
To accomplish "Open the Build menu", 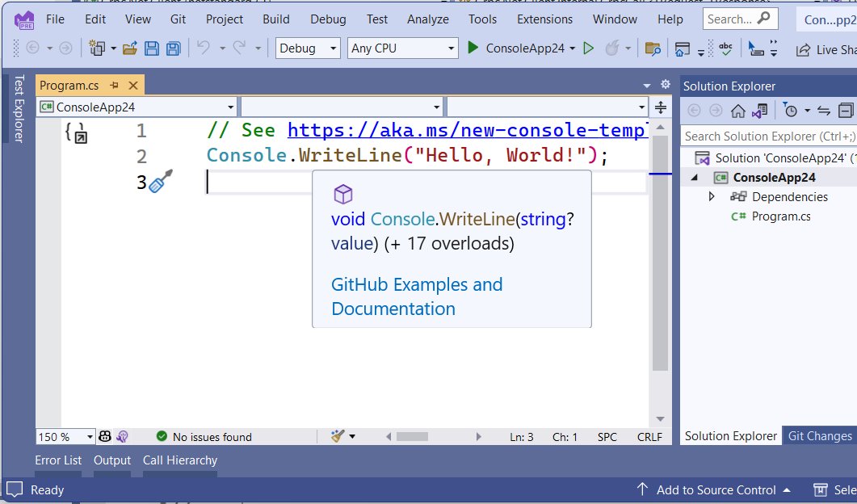I will [276, 19].
